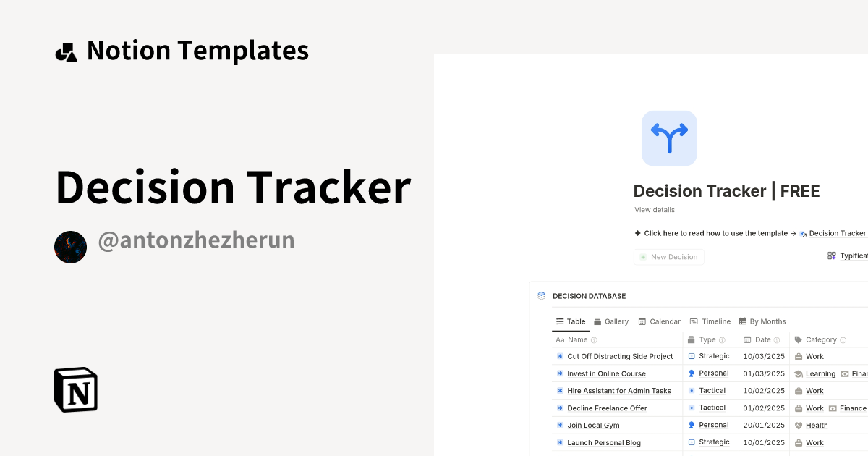Click the calendar icon in Date column header

(746, 339)
